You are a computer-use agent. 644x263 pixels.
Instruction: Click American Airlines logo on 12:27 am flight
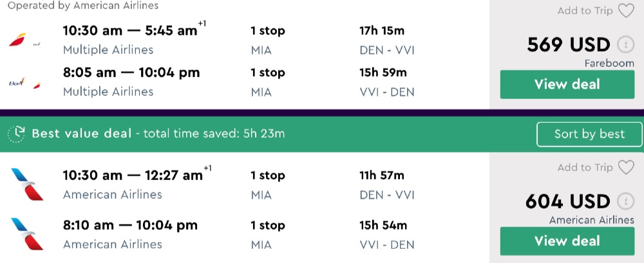27,183
